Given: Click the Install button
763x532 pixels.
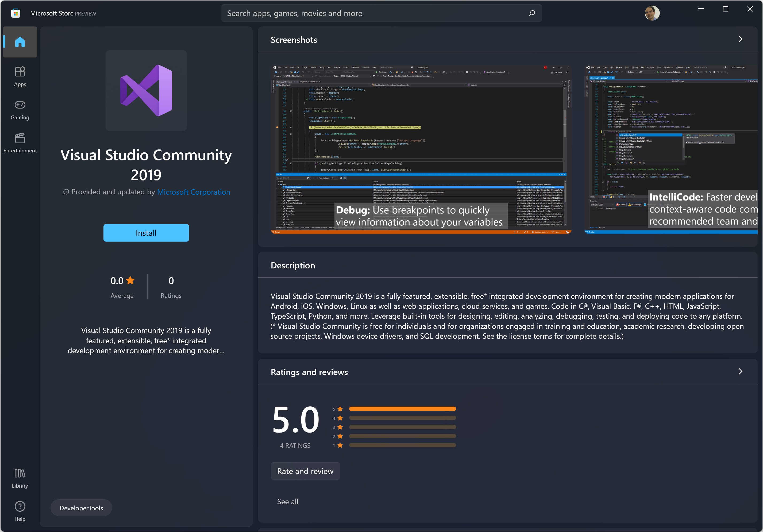Looking at the screenshot, I should 146,232.
